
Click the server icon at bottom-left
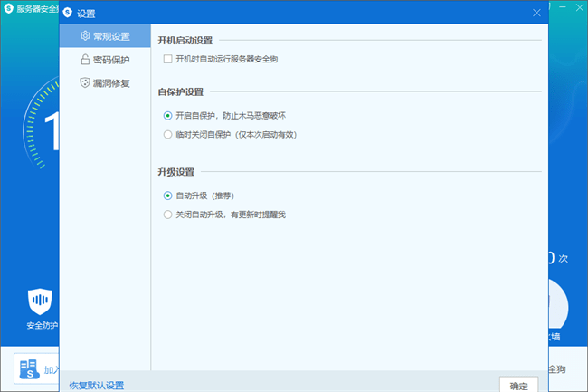coord(30,369)
